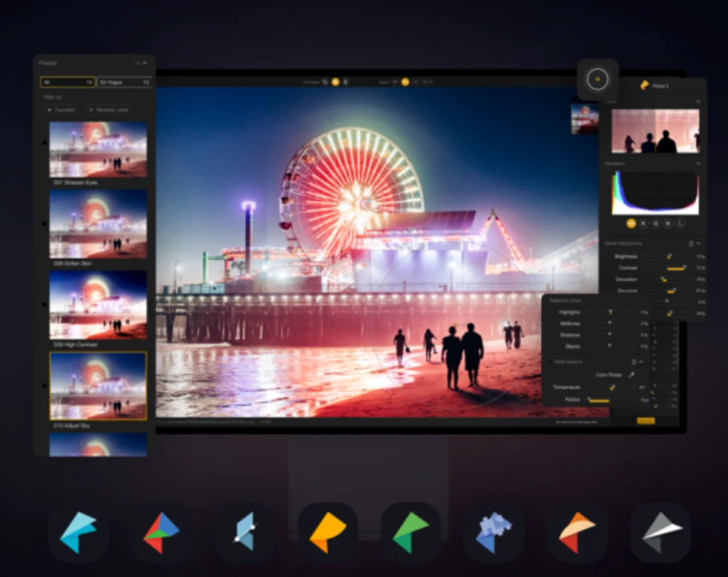The width and height of the screenshot is (728, 577).
Task: Select the RGB histogram channel button
Action: [631, 224]
